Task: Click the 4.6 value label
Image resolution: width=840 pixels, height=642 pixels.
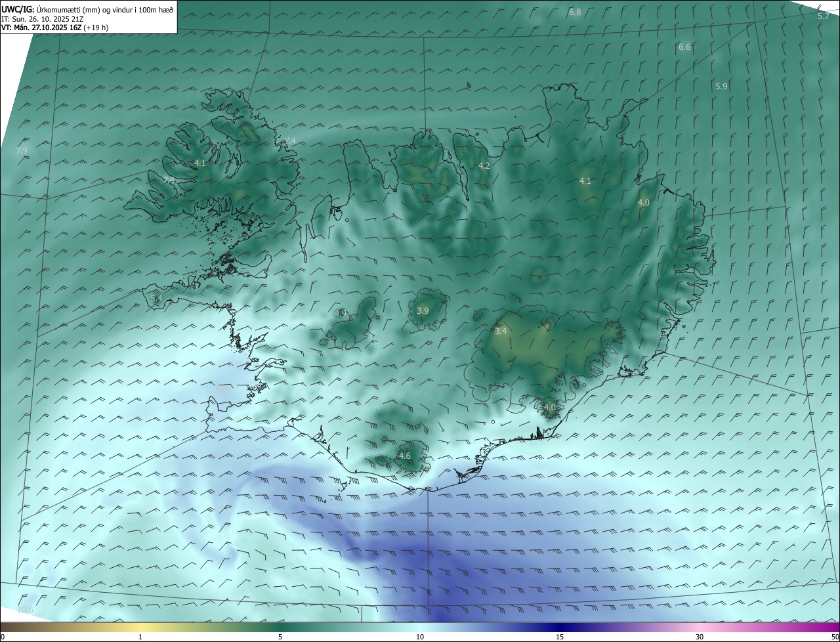Action: click(405, 456)
